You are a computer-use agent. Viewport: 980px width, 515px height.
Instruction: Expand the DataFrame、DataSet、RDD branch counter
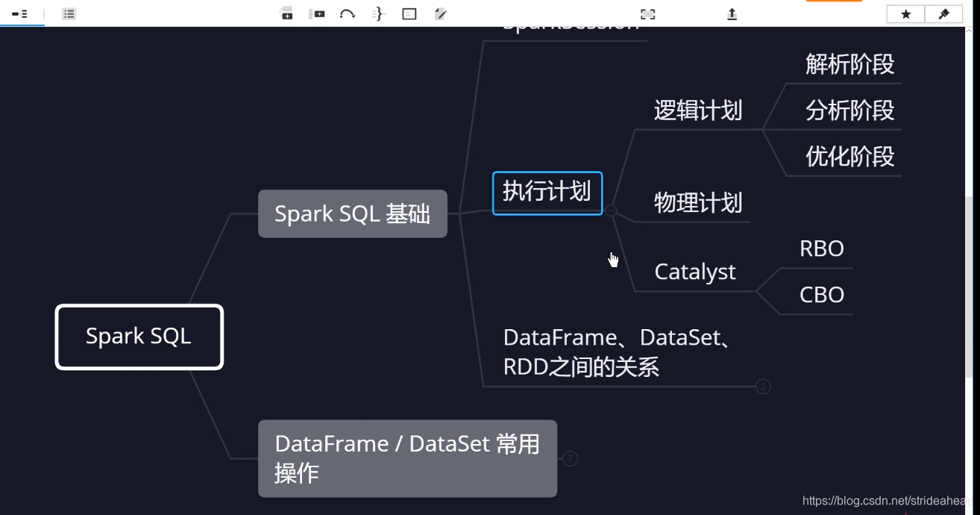click(x=763, y=387)
